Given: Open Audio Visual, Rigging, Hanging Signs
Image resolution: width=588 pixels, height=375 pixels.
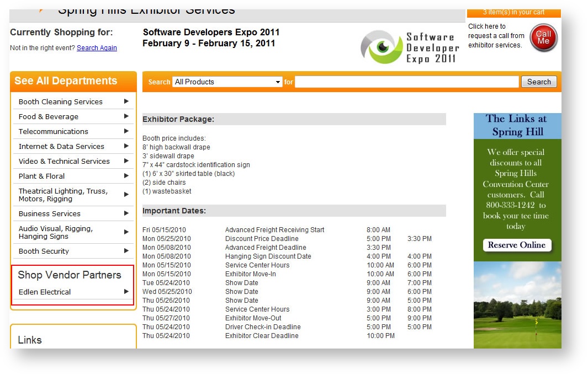Looking at the screenshot, I should click(56, 232).
